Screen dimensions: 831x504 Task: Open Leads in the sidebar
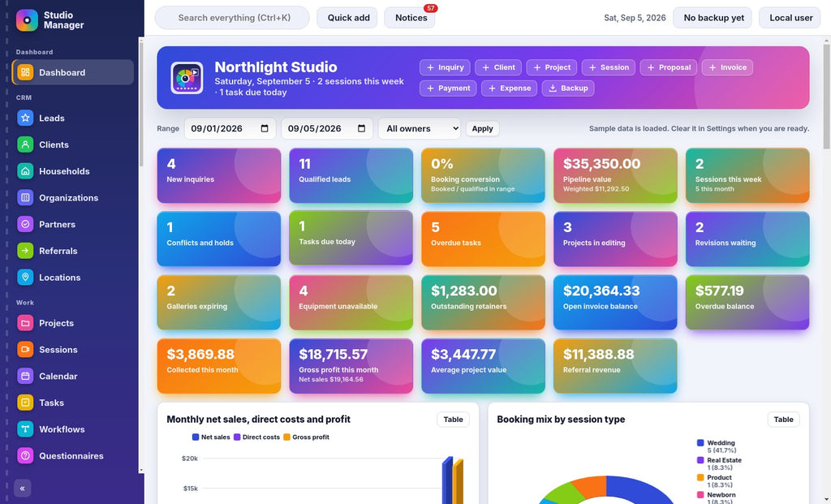click(72, 118)
